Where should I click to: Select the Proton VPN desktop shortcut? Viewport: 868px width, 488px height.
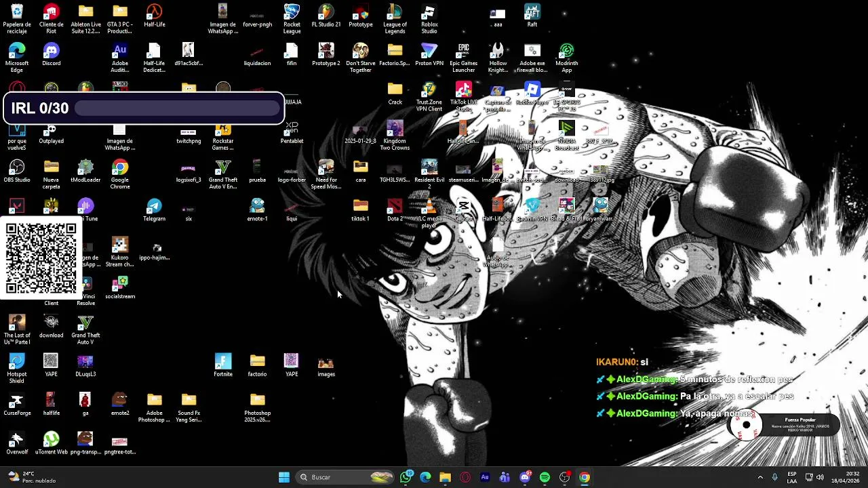click(x=429, y=55)
